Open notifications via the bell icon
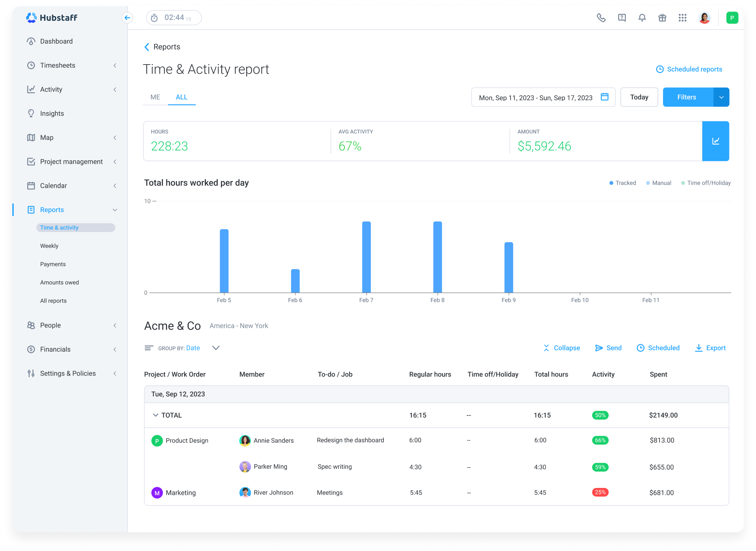This screenshot has width=756, height=551. [642, 17]
